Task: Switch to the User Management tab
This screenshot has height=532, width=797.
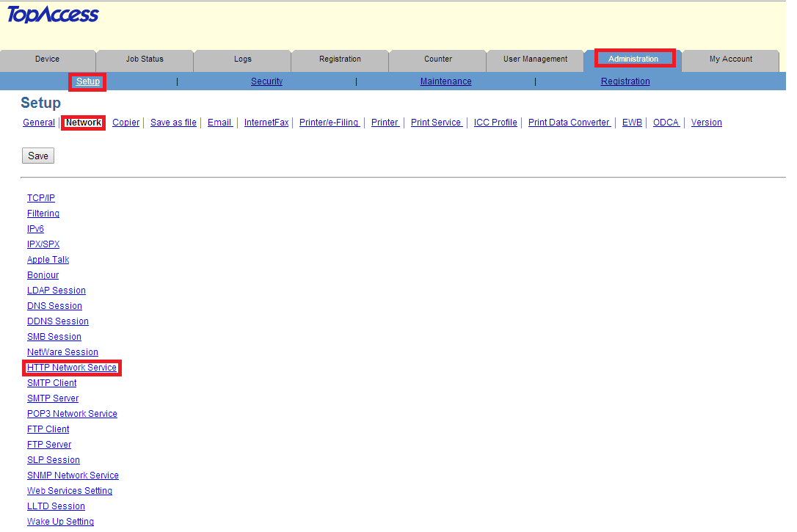Action: 535,59
